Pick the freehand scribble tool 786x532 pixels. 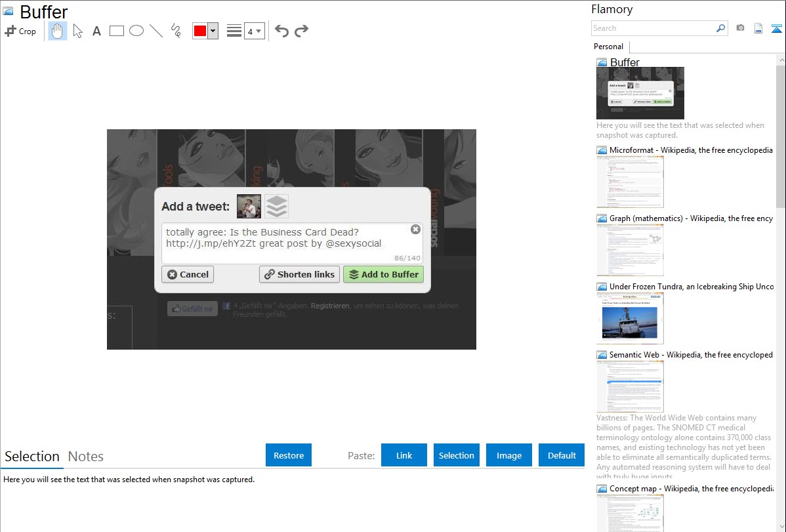pos(176,31)
